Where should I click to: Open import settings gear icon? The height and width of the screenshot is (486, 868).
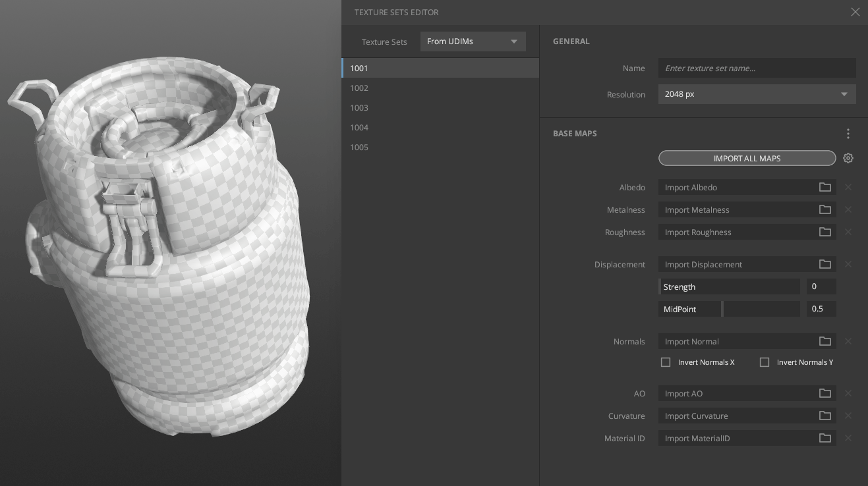click(848, 158)
